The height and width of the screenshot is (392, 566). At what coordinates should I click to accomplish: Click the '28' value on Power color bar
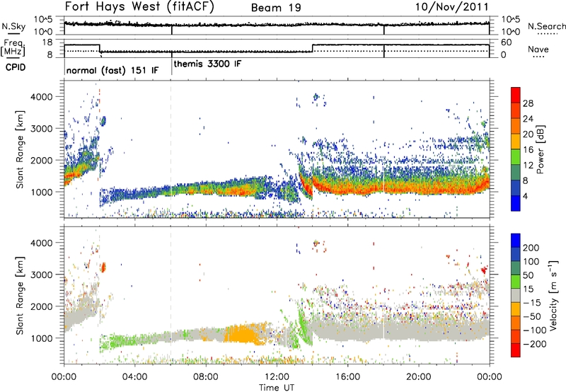pos(528,103)
